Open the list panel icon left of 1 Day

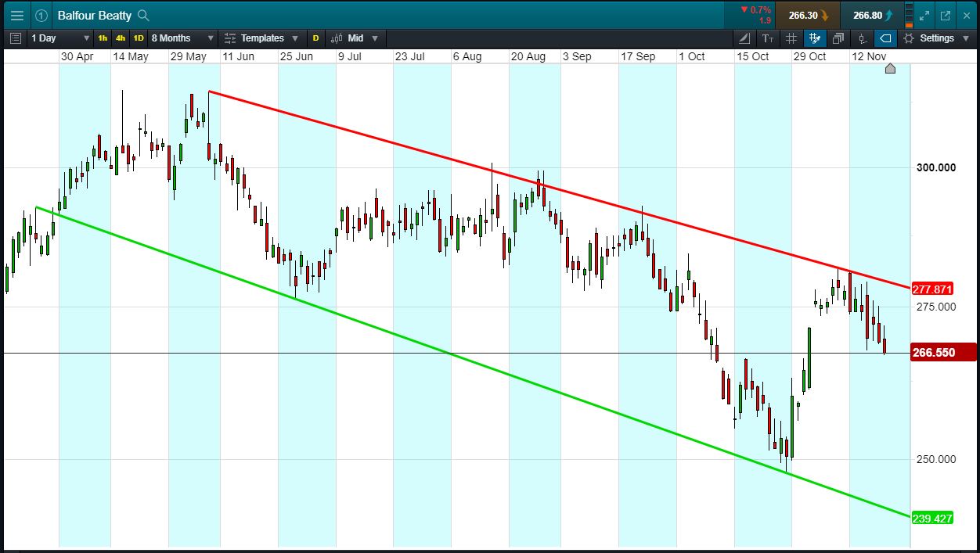(15, 38)
